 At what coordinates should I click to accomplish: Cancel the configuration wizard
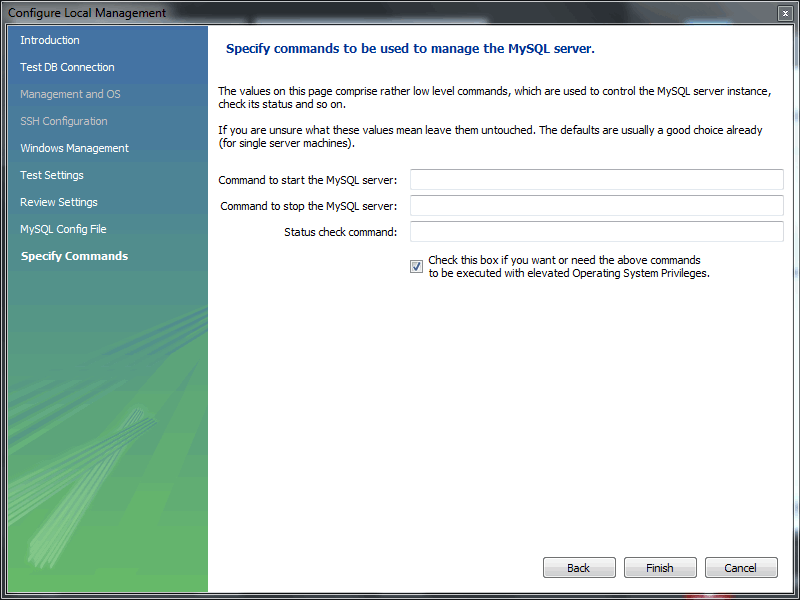741,567
